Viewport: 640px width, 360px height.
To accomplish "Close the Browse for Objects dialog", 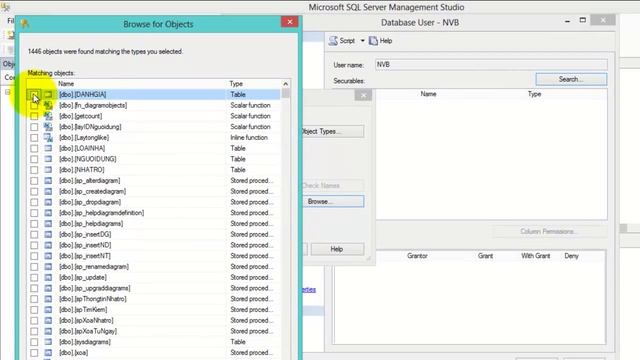I will click(x=290, y=22).
